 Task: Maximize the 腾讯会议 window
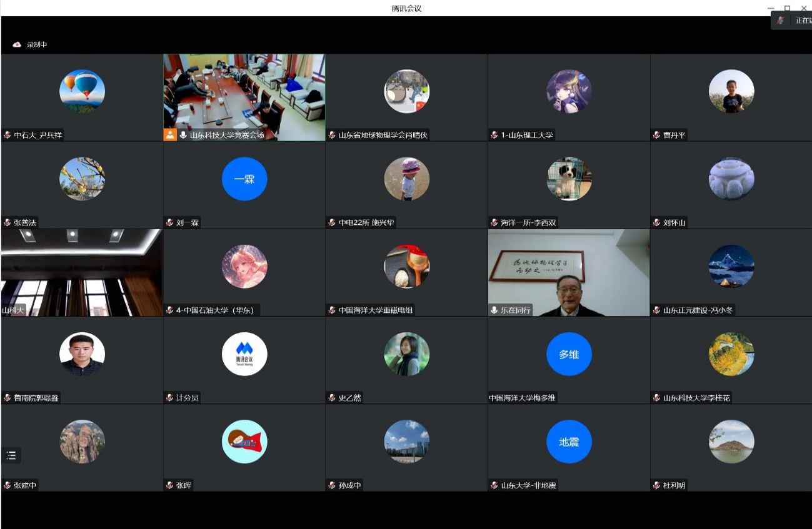[x=787, y=8]
